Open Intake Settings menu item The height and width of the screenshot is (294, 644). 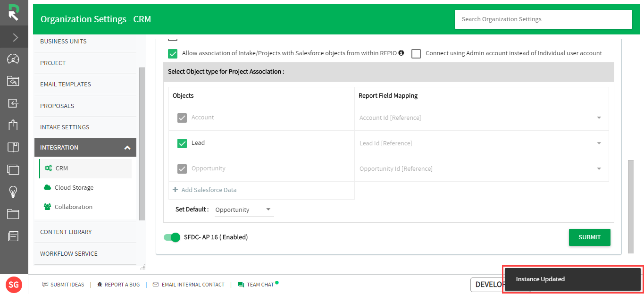point(85,127)
